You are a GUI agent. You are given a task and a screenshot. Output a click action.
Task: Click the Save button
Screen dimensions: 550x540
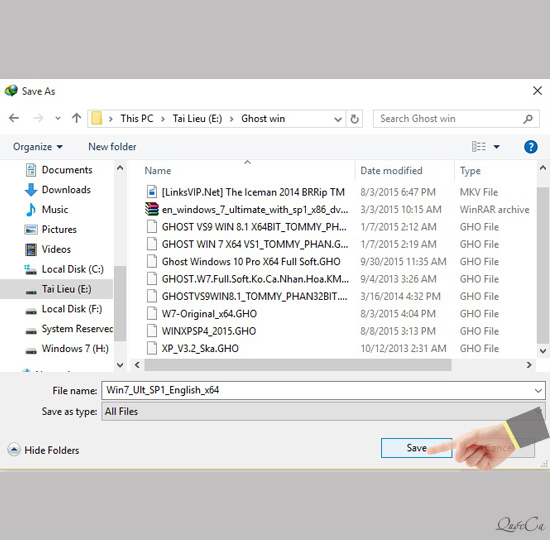(416, 448)
